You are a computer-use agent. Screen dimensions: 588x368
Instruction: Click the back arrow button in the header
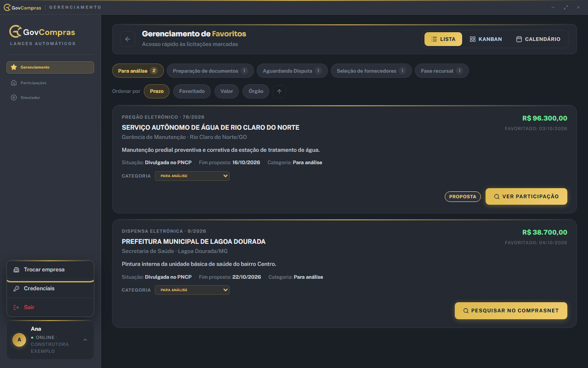(x=128, y=39)
